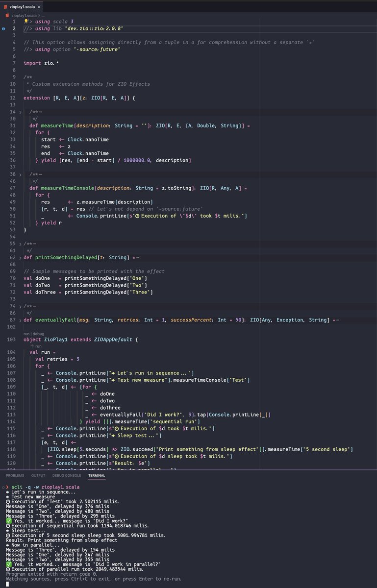Click the blue info dot beside line 2
This screenshot has height=588, width=377.
click(x=3, y=29)
